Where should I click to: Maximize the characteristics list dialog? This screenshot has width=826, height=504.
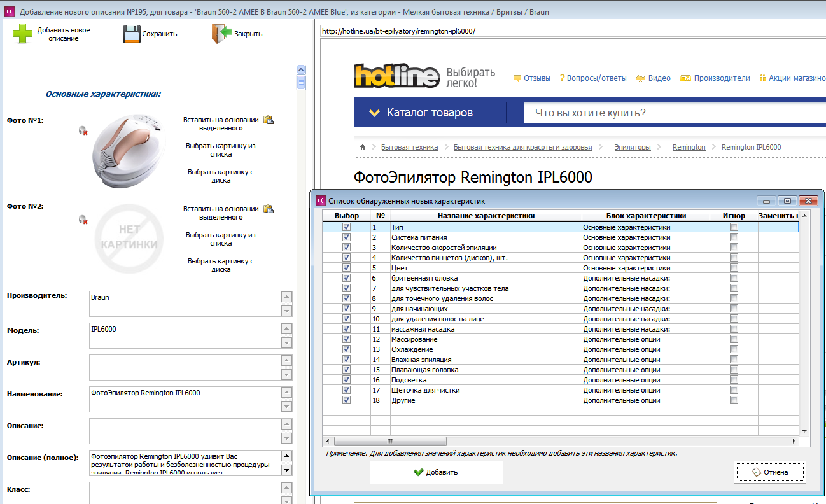[x=787, y=200]
